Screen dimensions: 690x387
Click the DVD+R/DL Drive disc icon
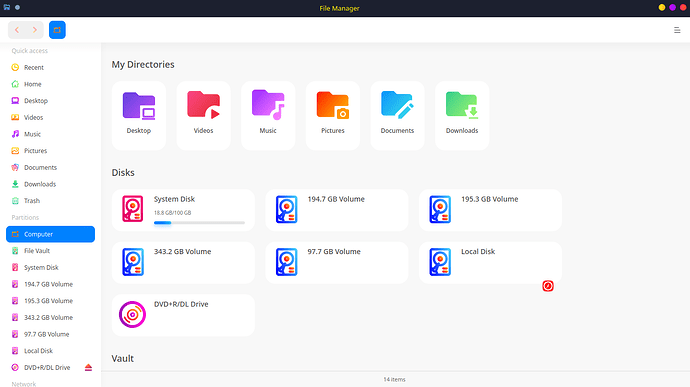[132, 314]
